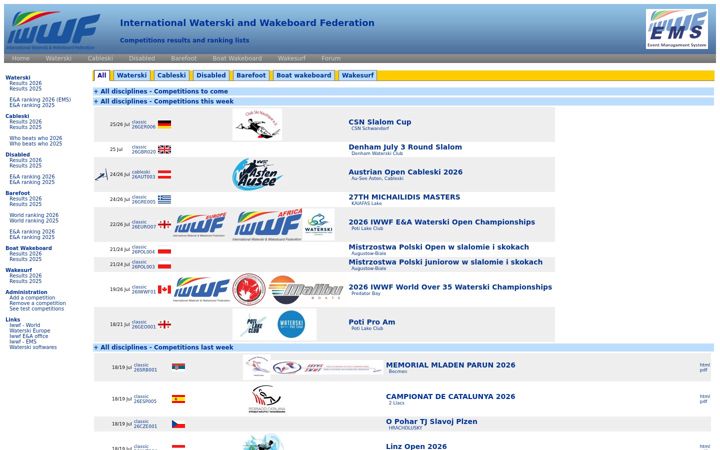Open sidebar Waterski E&A ranking 2026 (EMS)
Image resolution: width=720 pixels, height=450 pixels.
40,100
